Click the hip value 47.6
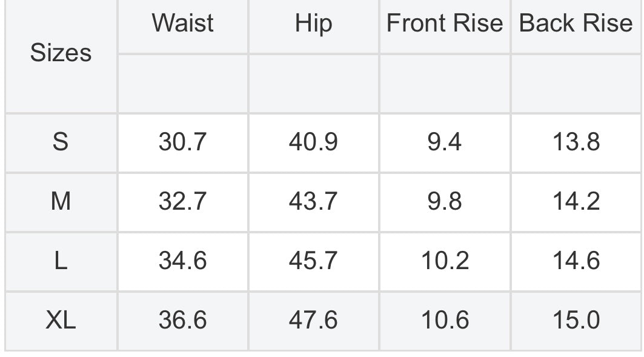This screenshot has width=644, height=357. coord(313,320)
